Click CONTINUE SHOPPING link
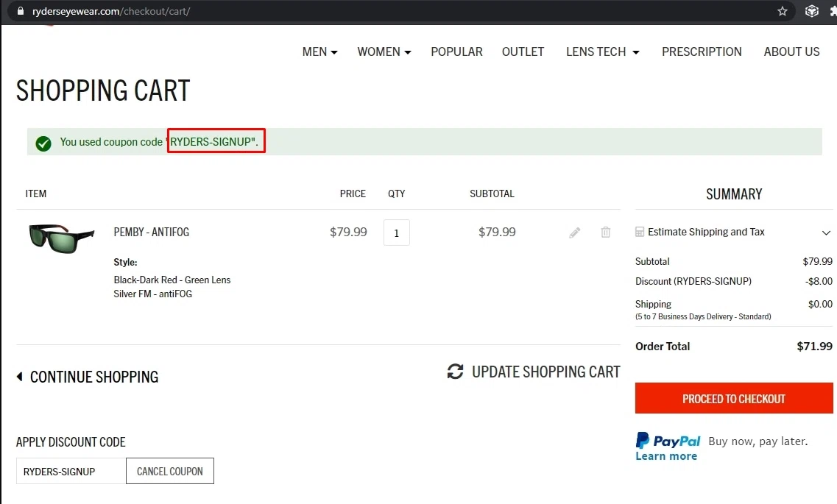Screen dimensions: 837x504 tap(94, 377)
